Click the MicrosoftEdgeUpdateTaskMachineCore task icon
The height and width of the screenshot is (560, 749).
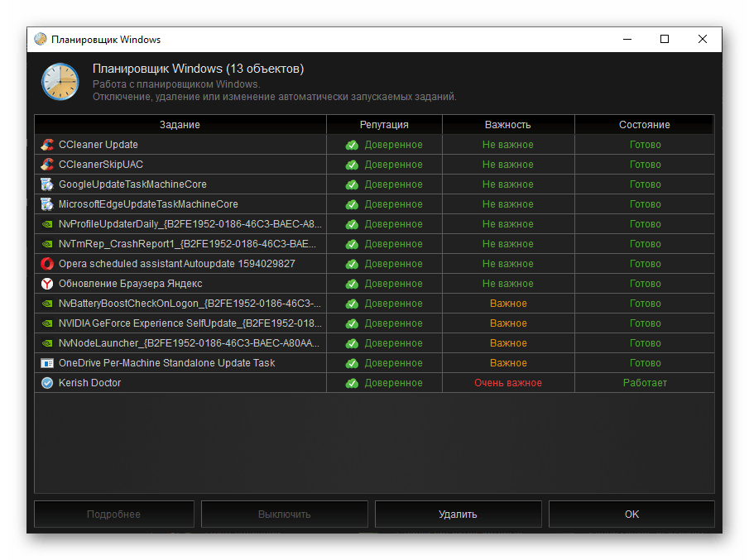pos(47,203)
